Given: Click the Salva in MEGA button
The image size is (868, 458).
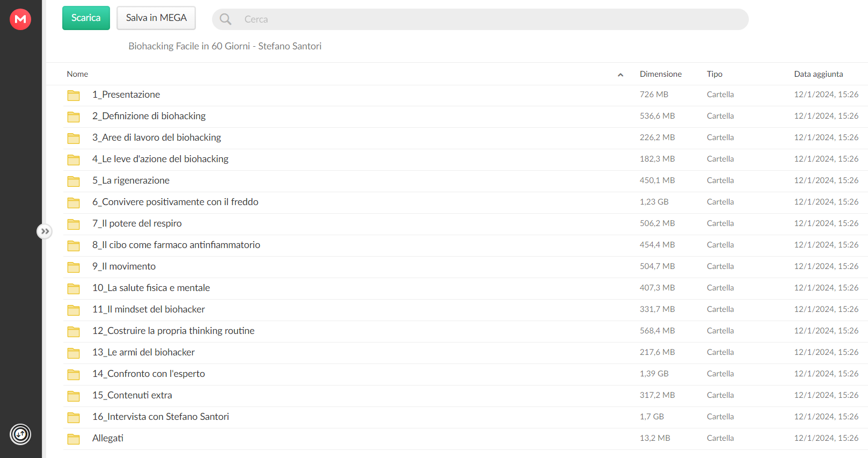Looking at the screenshot, I should click(156, 18).
